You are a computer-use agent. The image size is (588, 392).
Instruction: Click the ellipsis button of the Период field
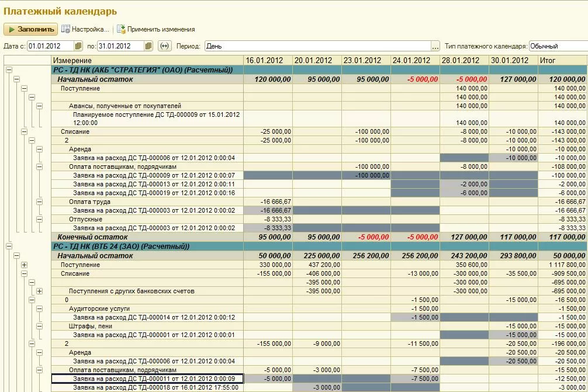click(x=435, y=46)
